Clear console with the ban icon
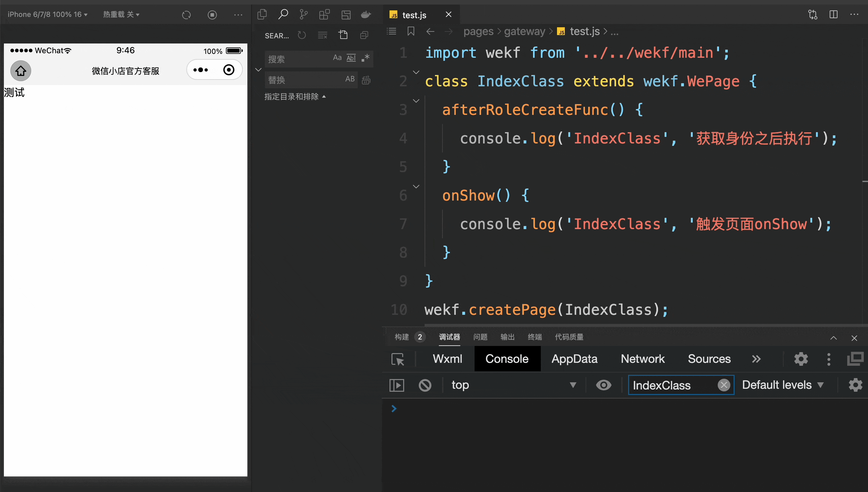Screen dimensions: 868x492 [x=425, y=385]
